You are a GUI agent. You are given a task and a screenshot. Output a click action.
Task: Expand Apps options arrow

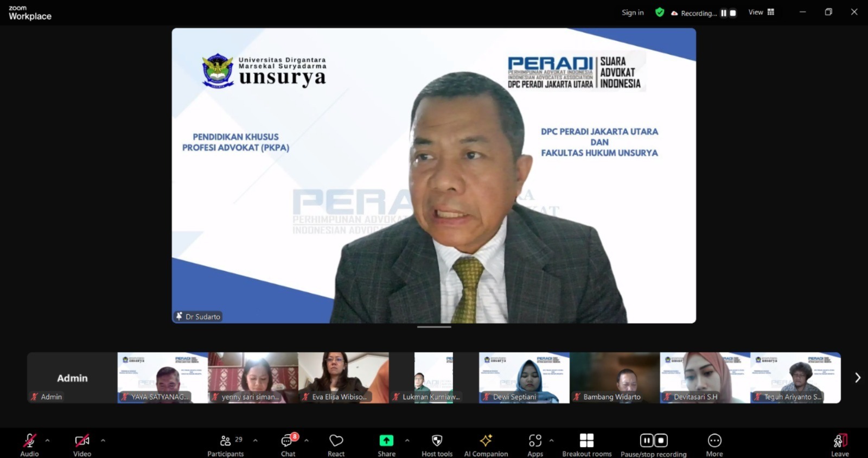(552, 441)
